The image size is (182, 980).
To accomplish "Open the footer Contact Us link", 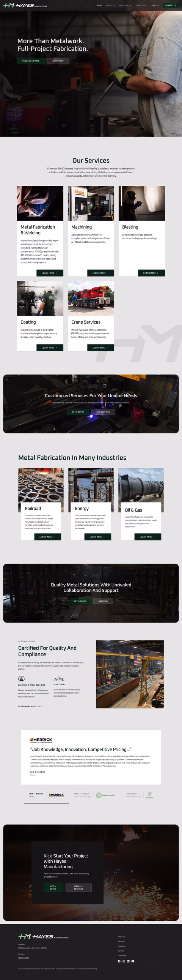I will coord(122,956).
